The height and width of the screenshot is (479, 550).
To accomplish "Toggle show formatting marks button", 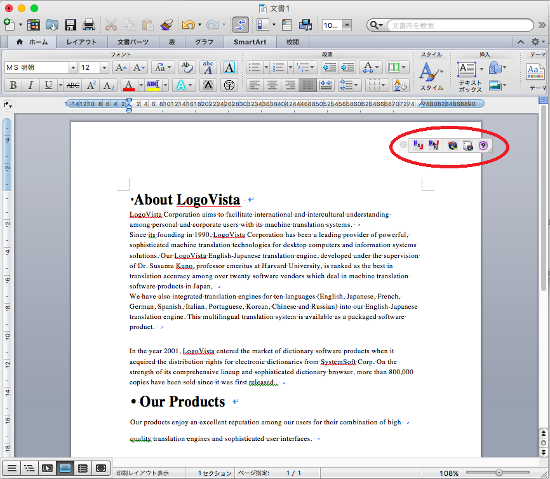I will click(x=240, y=25).
